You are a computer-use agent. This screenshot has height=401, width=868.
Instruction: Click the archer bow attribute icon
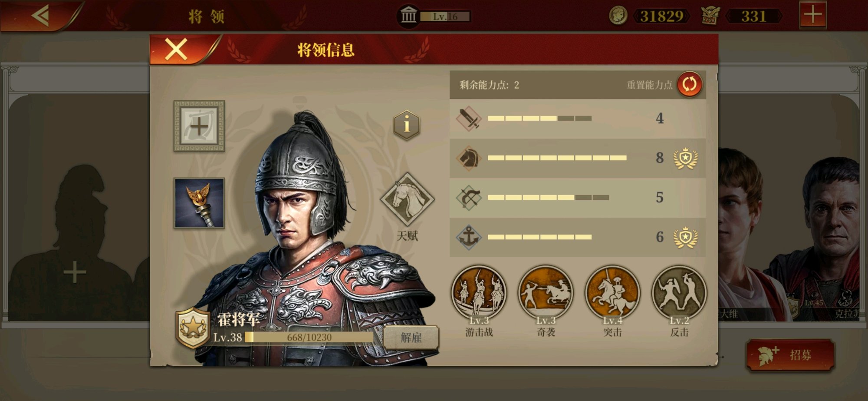point(469,198)
